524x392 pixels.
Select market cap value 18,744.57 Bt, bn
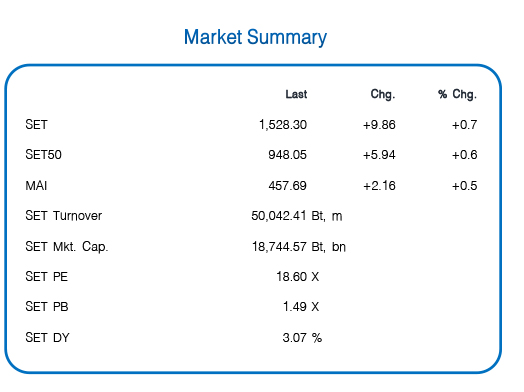299,247
